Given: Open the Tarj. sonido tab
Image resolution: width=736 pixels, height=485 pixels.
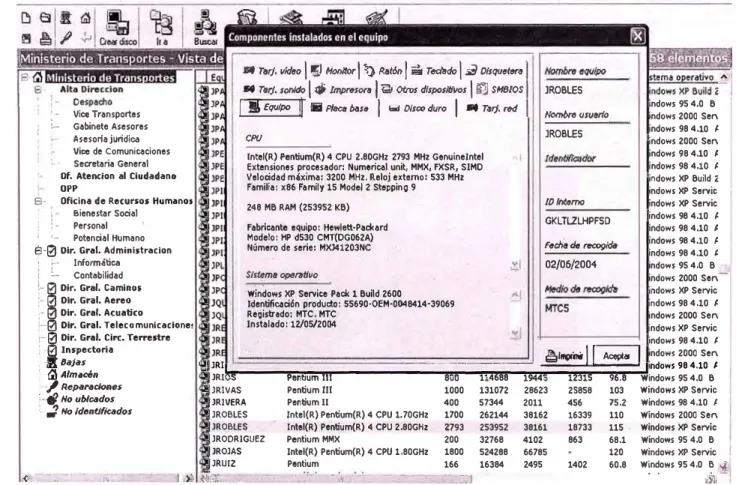Looking at the screenshot, I should (275, 89).
